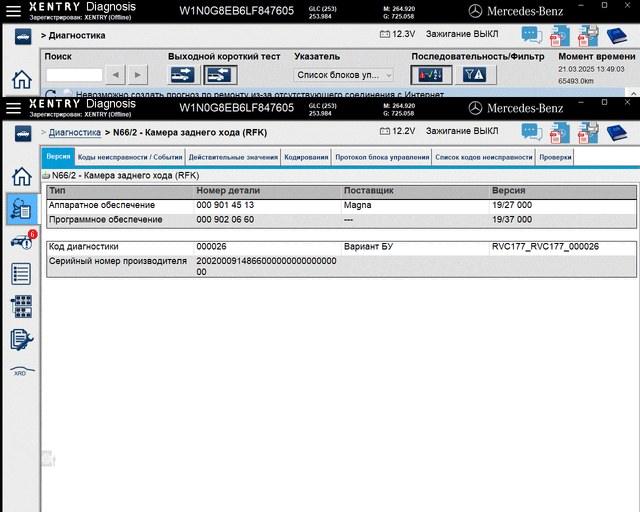Go Home in the back window sidebar
Viewport: 640px width, 512px height.
22,79
